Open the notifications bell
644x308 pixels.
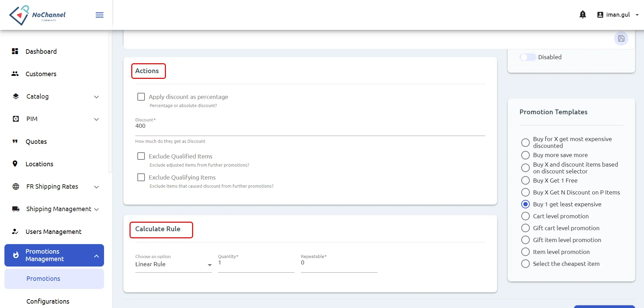pyautogui.click(x=583, y=15)
